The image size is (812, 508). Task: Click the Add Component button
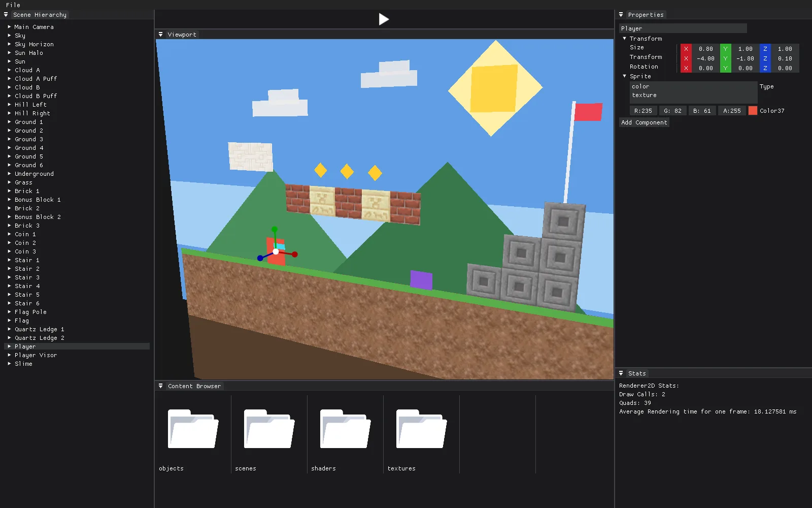(644, 122)
